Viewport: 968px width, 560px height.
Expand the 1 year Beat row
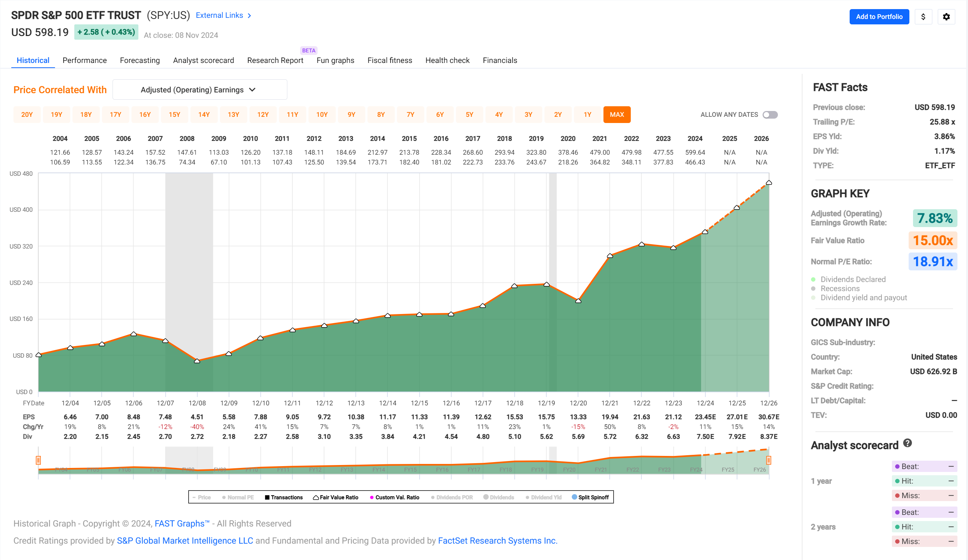coord(924,467)
